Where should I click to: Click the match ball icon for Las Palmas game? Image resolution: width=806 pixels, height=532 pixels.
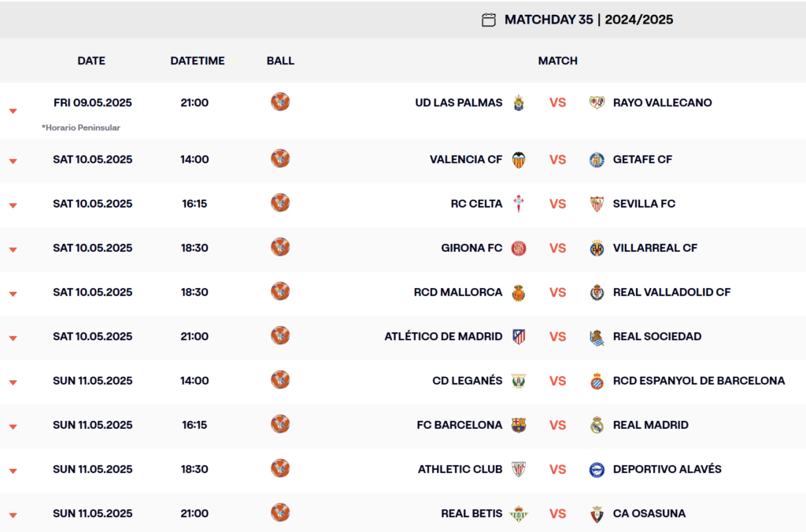click(x=280, y=102)
